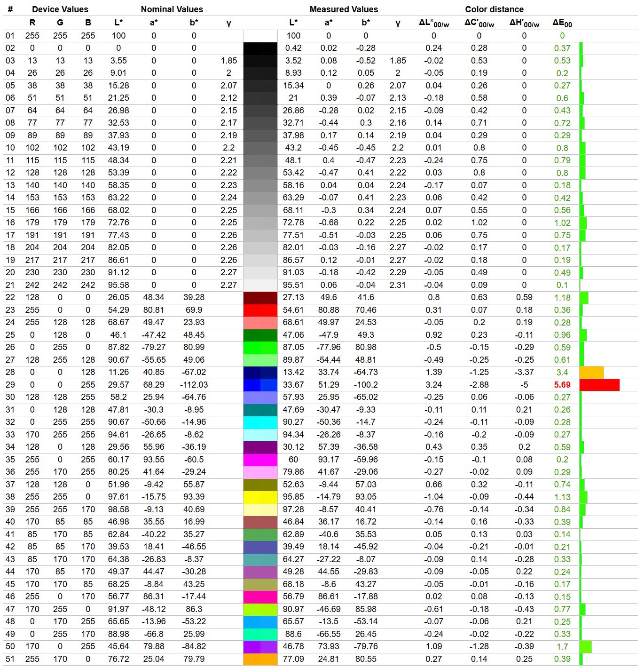
Task: Click the yellow swatch in row 38
Action: click(x=260, y=497)
